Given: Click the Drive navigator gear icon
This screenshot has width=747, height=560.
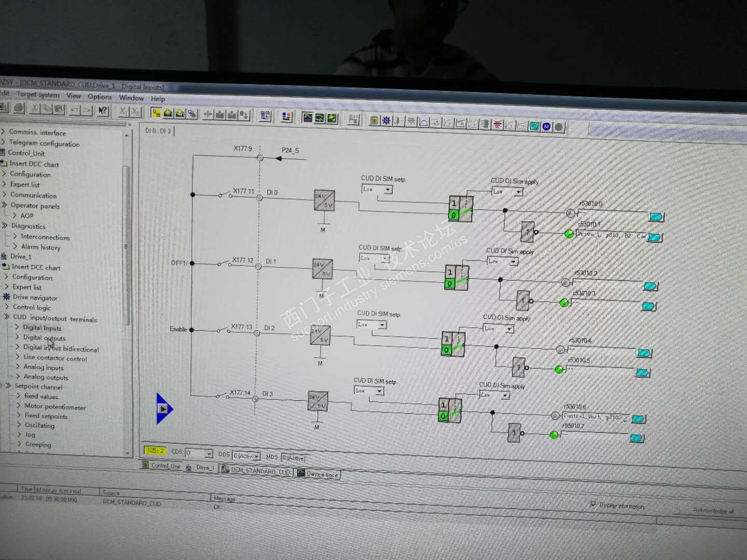Looking at the screenshot, I should (6, 297).
